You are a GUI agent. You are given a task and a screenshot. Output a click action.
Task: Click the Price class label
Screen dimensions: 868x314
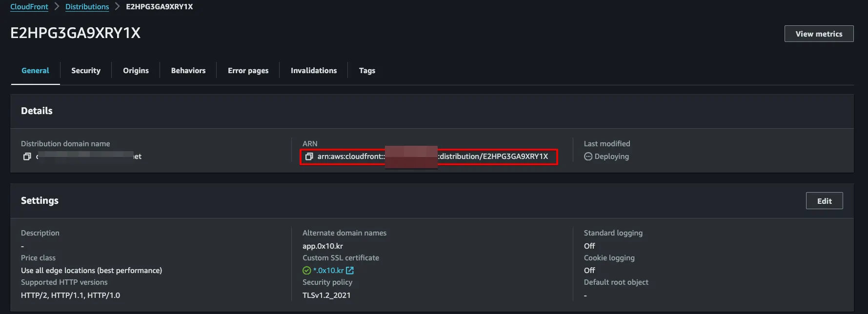pyautogui.click(x=38, y=258)
